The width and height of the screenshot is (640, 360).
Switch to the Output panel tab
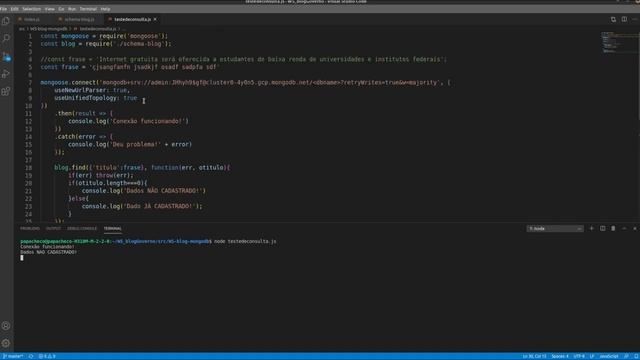coord(53,229)
